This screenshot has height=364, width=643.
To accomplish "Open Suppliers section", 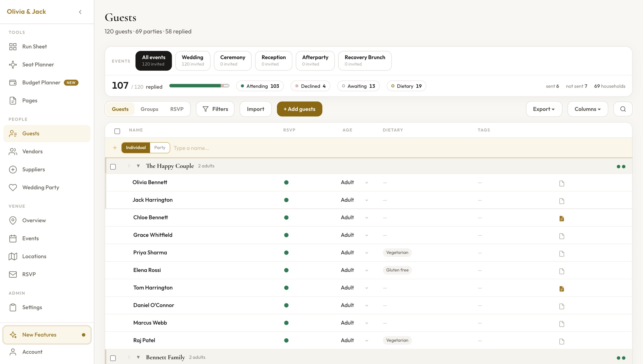I will point(47,169).
